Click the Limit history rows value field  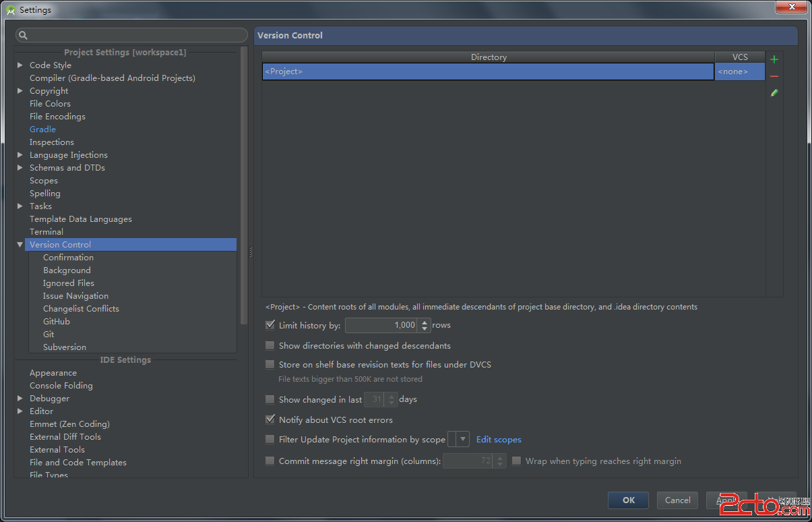[381, 326]
